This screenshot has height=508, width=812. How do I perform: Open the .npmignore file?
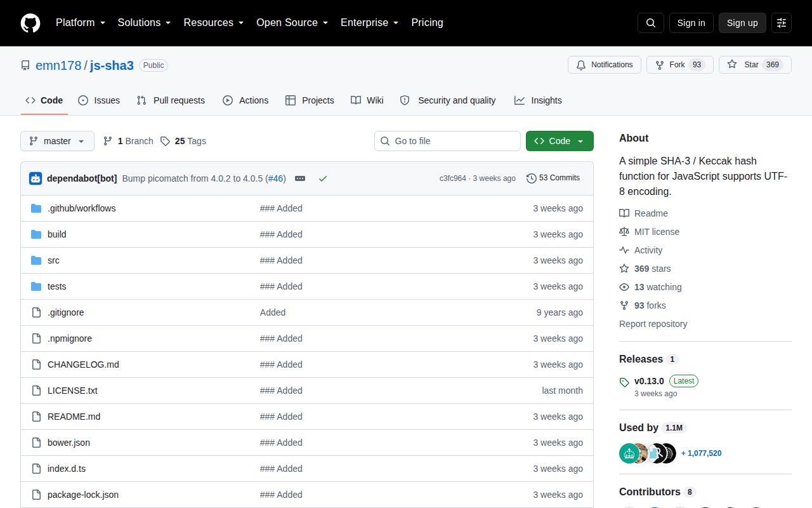70,338
